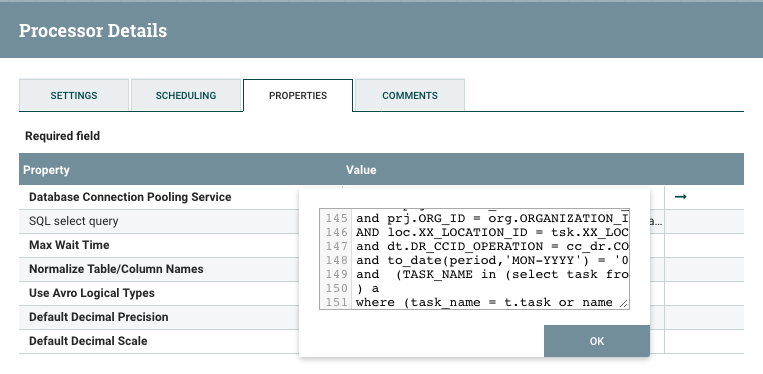The height and width of the screenshot is (374, 763).
Task: Click the resize grip of the SQL editor
Action: point(624,304)
